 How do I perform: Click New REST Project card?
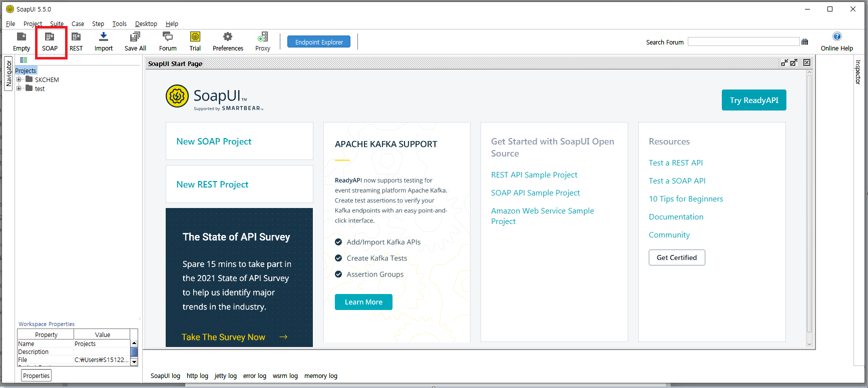click(x=239, y=184)
